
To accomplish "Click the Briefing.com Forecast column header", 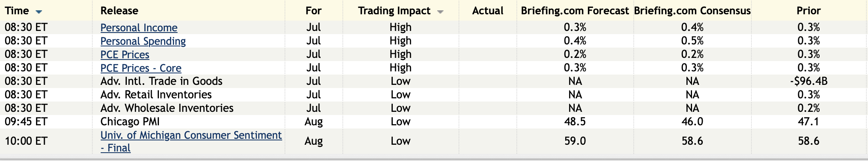I will click(575, 11).
